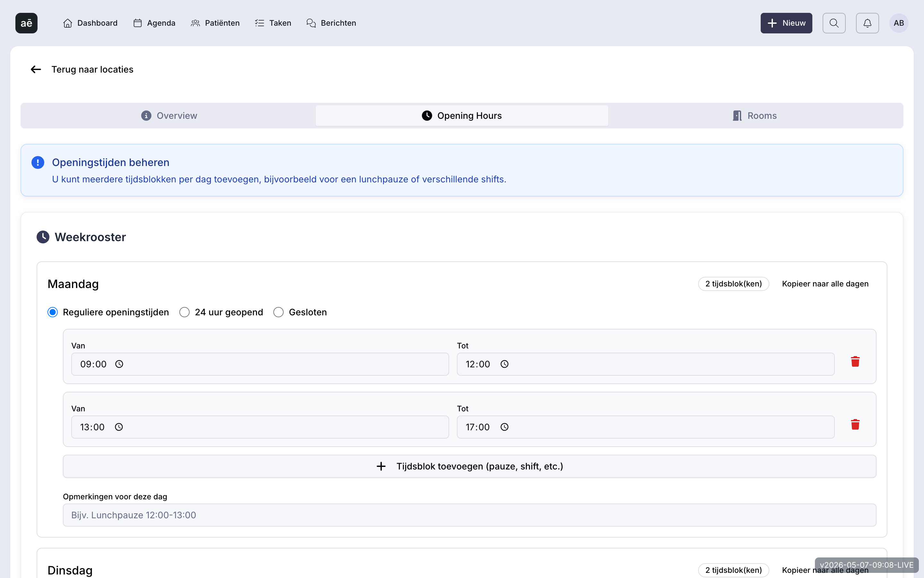Viewport: 924px width, 578px height.
Task: Delete the 13:00–17:00 time block
Action: [855, 425]
